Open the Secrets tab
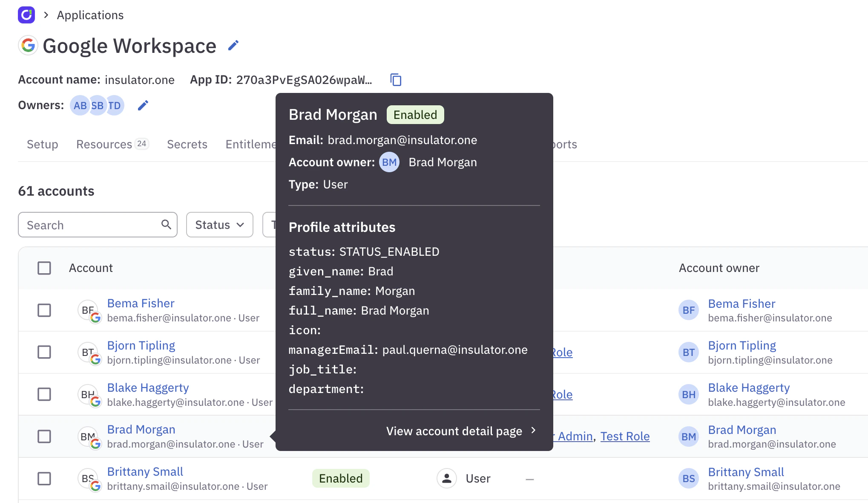868x503 pixels. coord(187,144)
